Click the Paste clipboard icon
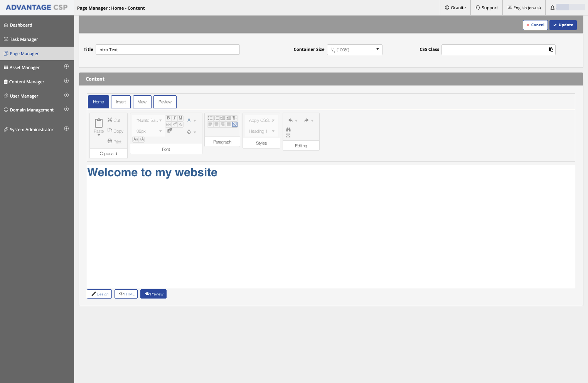The width and height of the screenshot is (588, 383). 99,123
